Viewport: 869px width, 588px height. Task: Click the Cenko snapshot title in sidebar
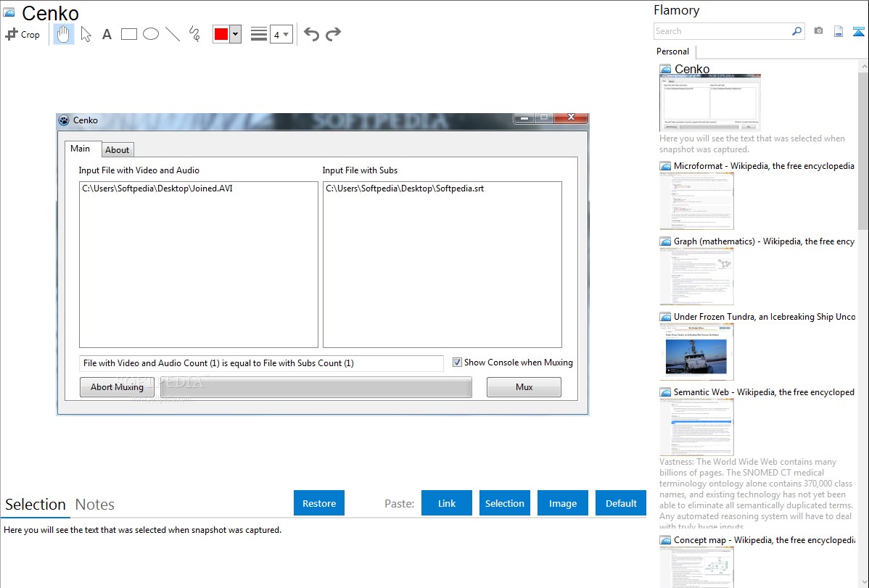point(692,69)
